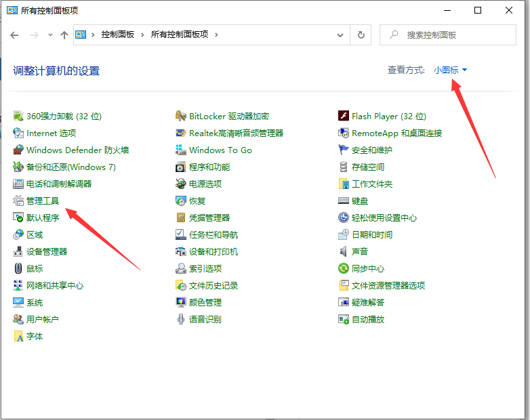The width and height of the screenshot is (530, 420).
Task: Open the 电源选项 icon
Action: coord(181,184)
